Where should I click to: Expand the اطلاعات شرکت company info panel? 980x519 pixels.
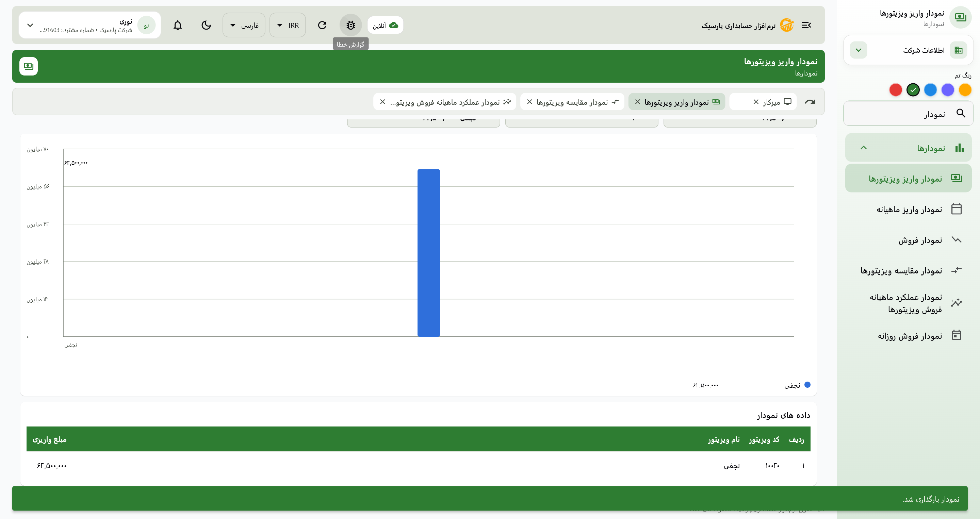tap(859, 50)
